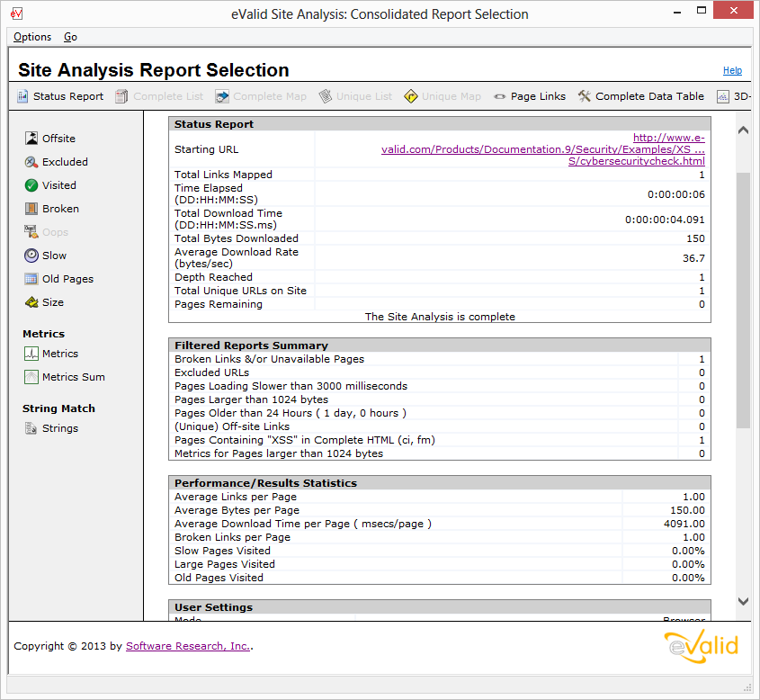Click "The Site Analysis is complete" text
Image resolution: width=760 pixels, height=700 pixels.
point(440,317)
